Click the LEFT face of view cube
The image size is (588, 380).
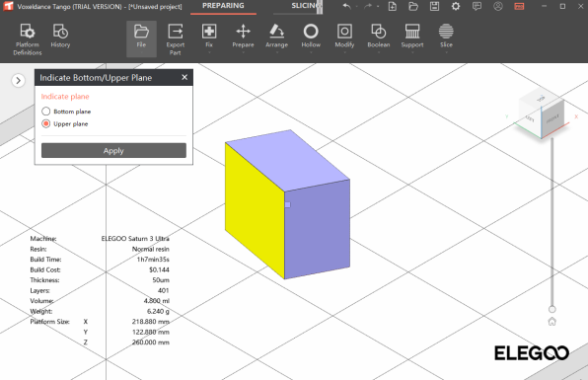(x=530, y=118)
